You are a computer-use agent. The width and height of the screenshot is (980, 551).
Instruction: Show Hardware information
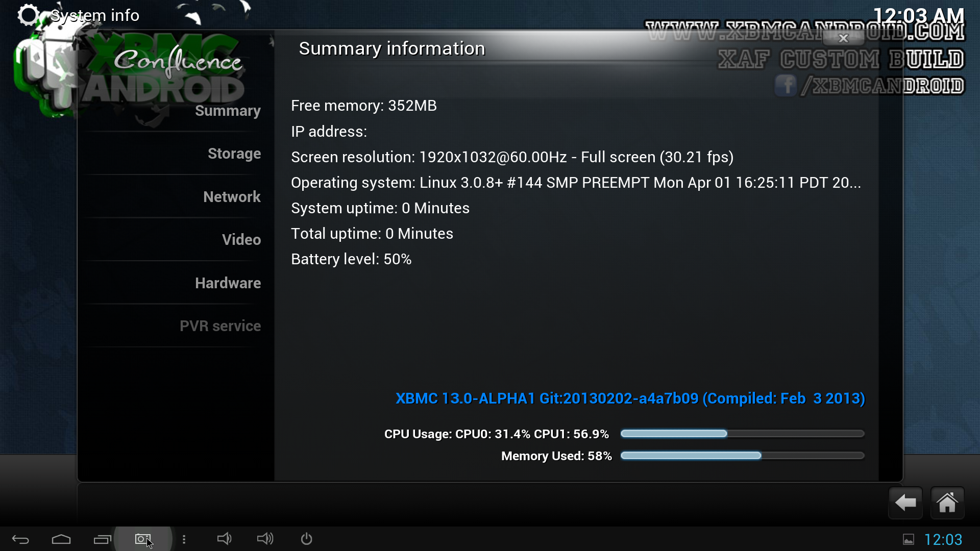[228, 283]
